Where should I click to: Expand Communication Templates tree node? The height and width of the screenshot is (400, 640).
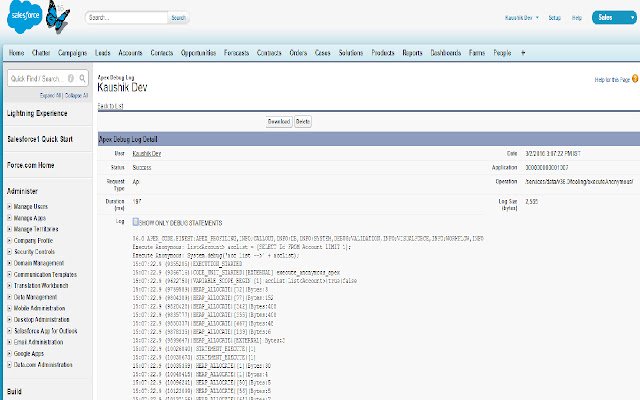pyautogui.click(x=9, y=274)
